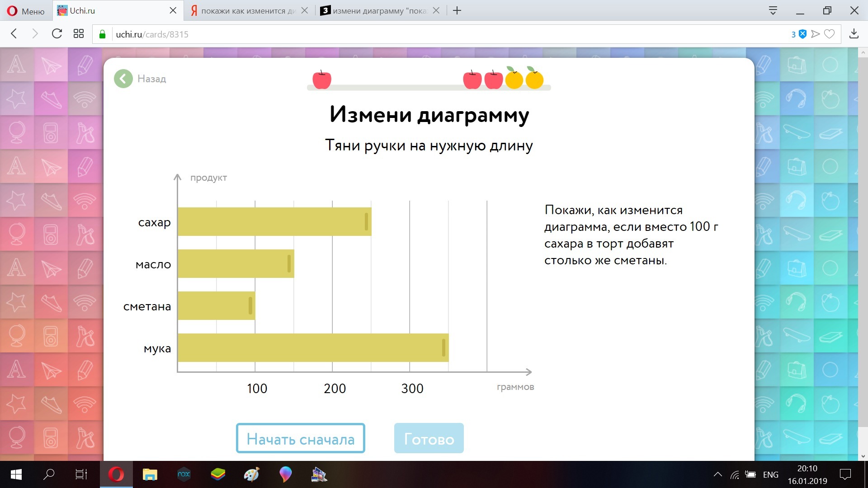Open the Opera Меню button

(x=26, y=11)
